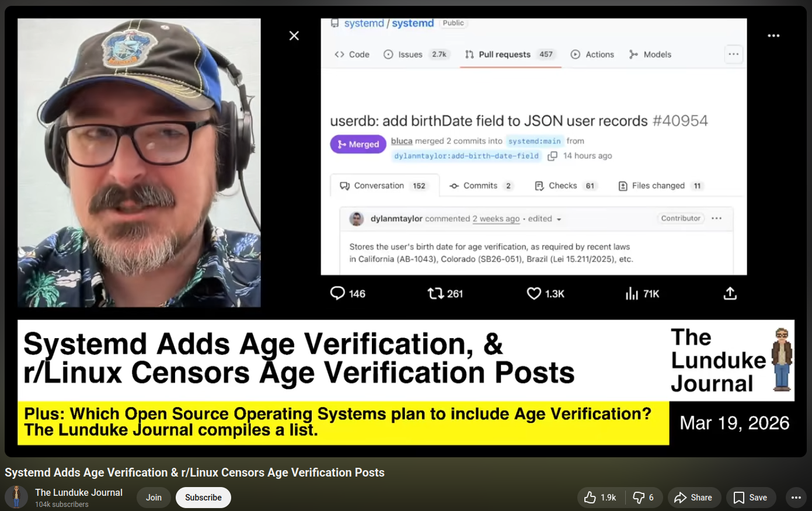Click the '14 hours ago' merge time text
Screen dimensions: 812x511
coord(588,156)
